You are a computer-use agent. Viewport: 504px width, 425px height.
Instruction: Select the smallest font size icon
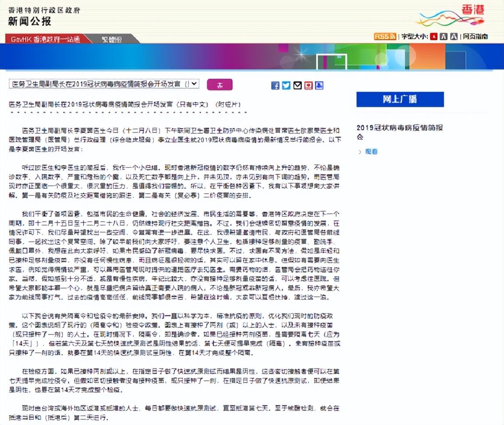click(434, 37)
